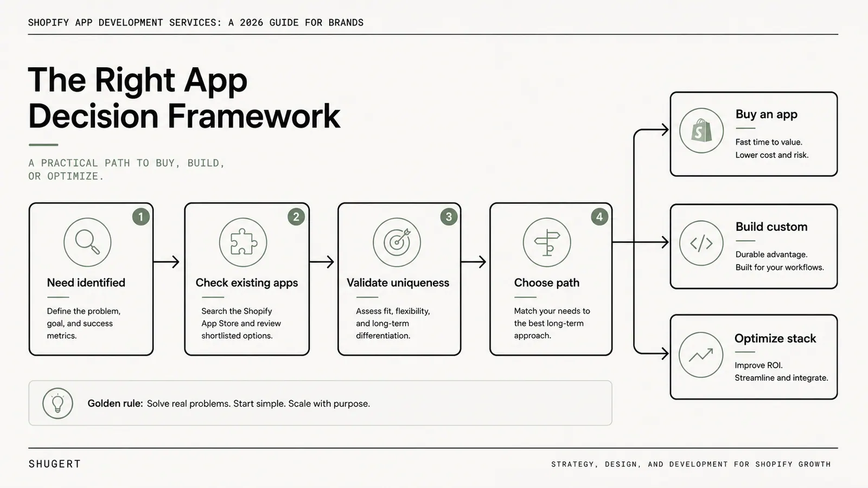Click the 'Shopify App Development Services' header line
Viewport: 868px width, 488px height.
[196, 23]
